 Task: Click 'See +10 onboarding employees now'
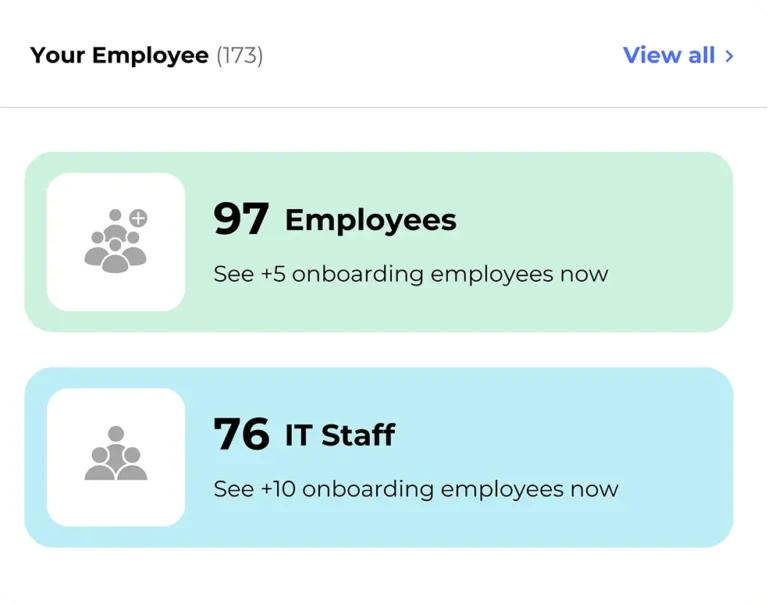tap(416, 489)
